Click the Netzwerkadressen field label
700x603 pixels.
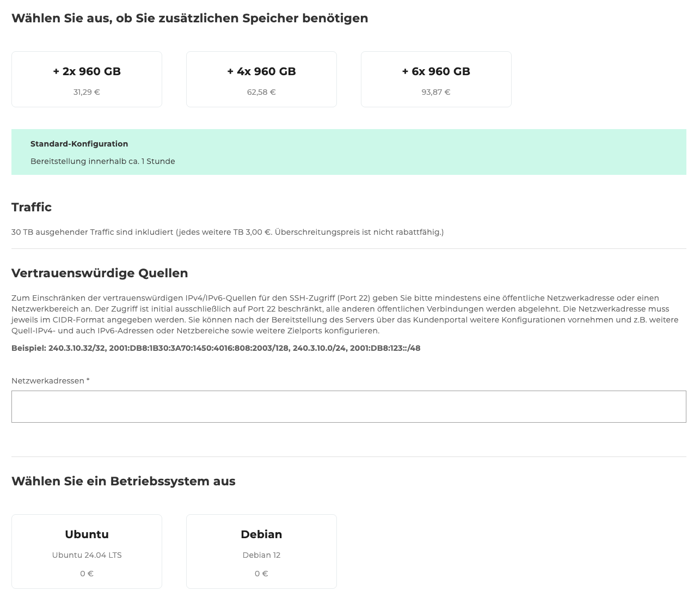tap(50, 380)
